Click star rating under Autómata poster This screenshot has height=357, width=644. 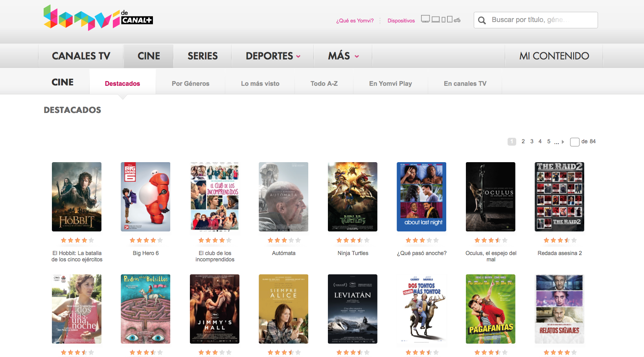tap(284, 240)
